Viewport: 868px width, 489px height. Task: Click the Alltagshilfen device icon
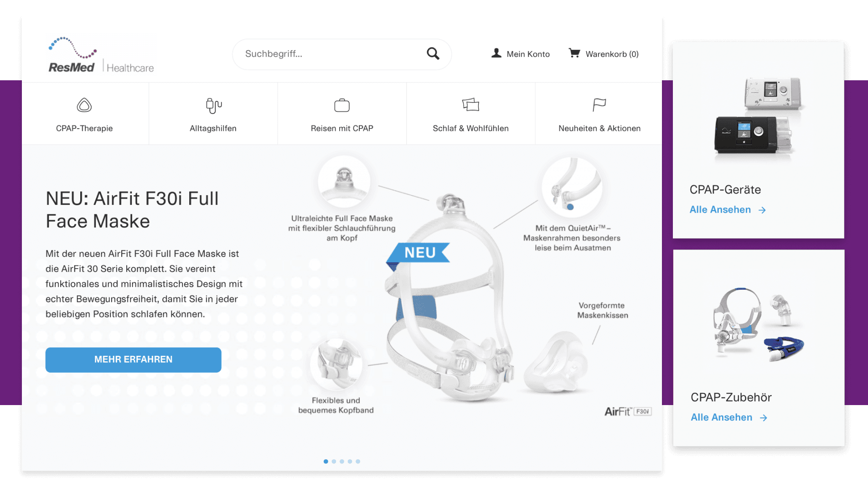(213, 106)
